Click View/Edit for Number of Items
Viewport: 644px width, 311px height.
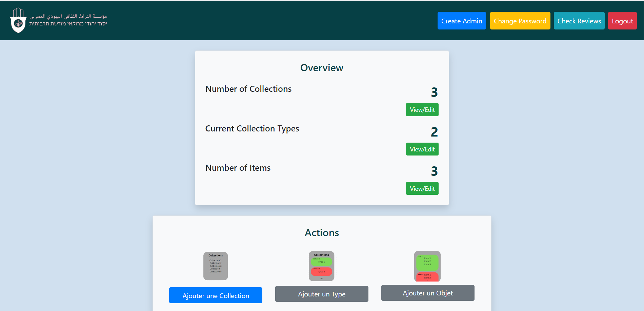click(422, 189)
